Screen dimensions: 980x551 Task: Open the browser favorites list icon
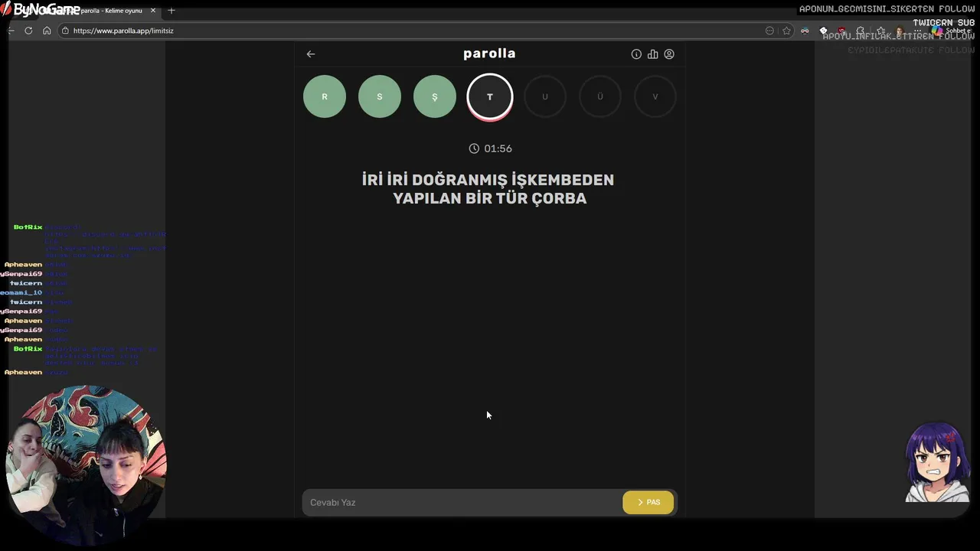click(x=881, y=31)
